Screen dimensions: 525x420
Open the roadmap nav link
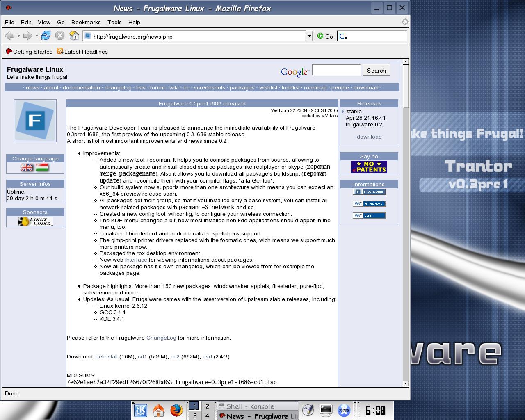[315, 87]
